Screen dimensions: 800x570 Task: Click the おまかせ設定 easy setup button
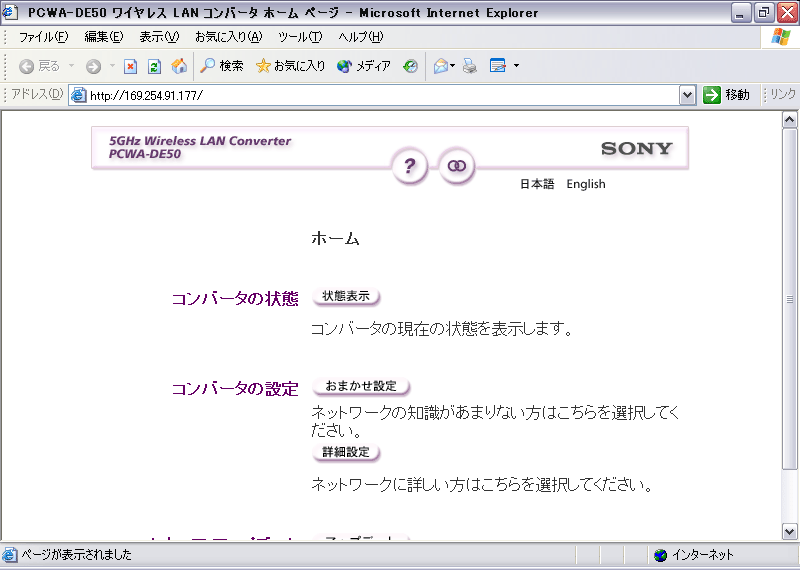click(x=361, y=386)
